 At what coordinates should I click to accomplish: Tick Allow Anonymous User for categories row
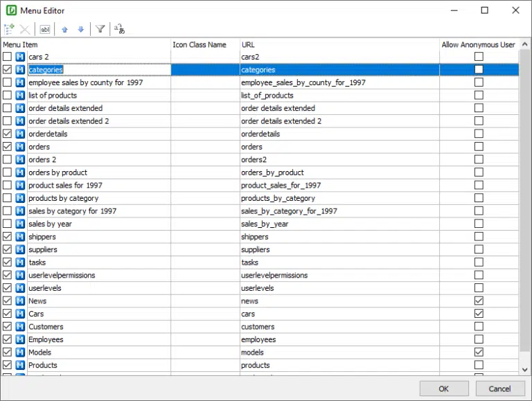(x=479, y=69)
